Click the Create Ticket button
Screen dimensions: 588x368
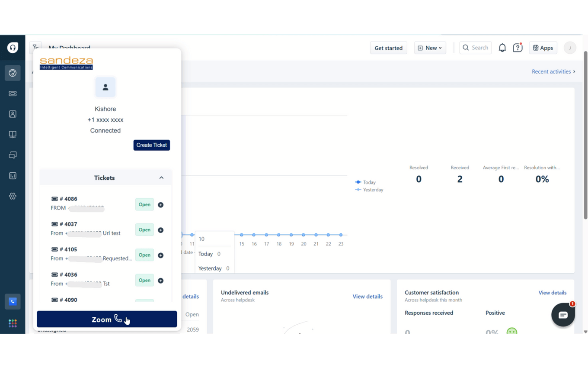(151, 145)
